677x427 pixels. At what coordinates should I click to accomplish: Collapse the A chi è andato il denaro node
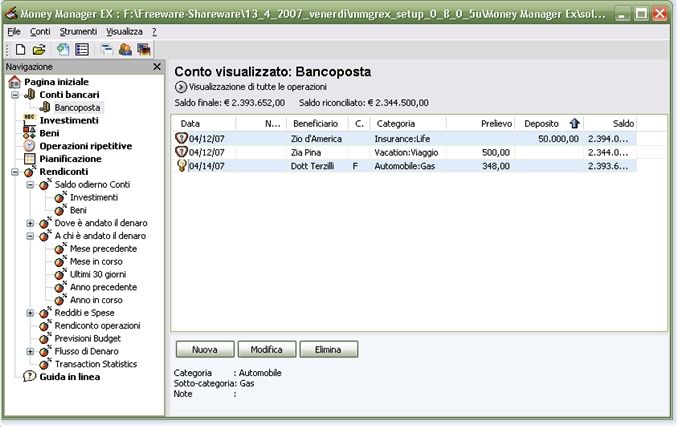[x=30, y=236]
